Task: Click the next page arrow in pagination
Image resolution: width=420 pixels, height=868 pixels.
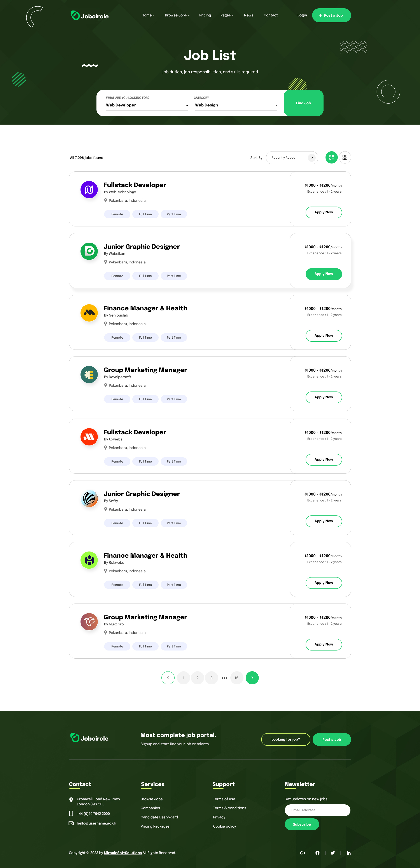Action: click(252, 678)
